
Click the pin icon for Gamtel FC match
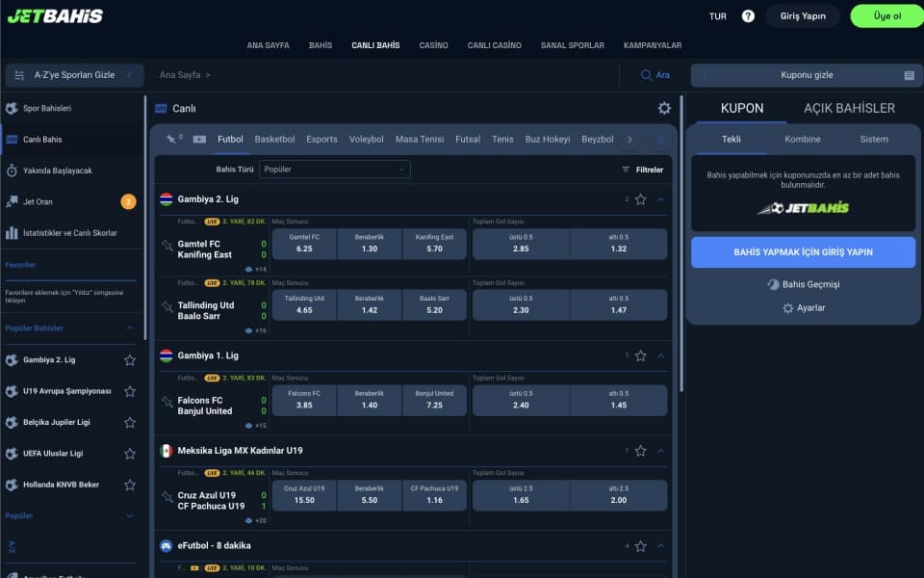(x=167, y=245)
